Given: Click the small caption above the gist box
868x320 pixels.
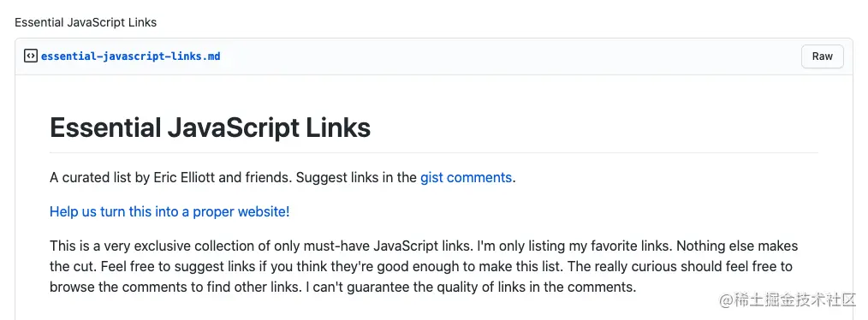Looking at the screenshot, I should click(86, 23).
